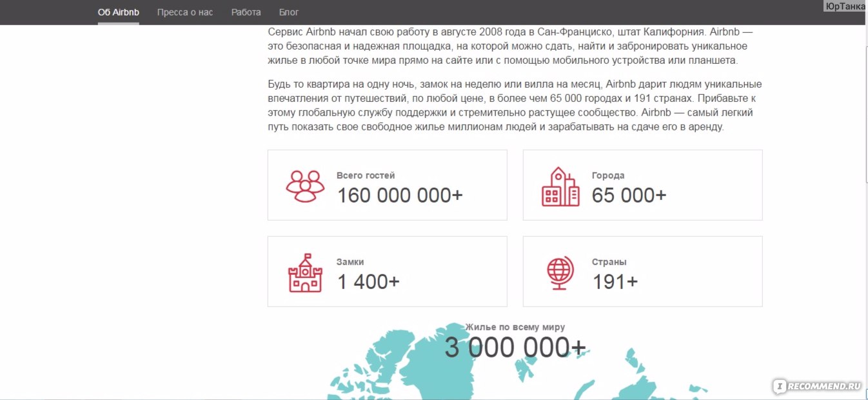Image resolution: width=868 pixels, height=400 pixels.
Task: Select the "191+" countries value
Action: (x=615, y=282)
